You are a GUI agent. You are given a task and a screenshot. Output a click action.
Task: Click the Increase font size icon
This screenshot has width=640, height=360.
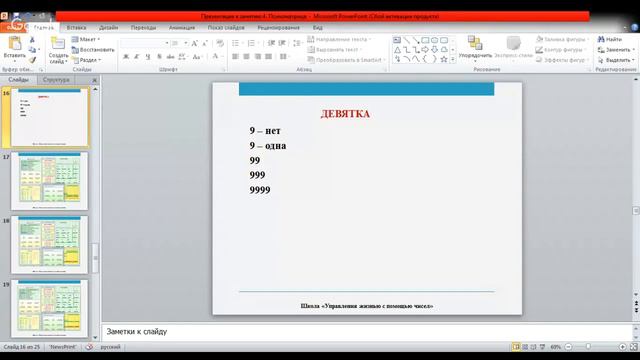point(195,43)
